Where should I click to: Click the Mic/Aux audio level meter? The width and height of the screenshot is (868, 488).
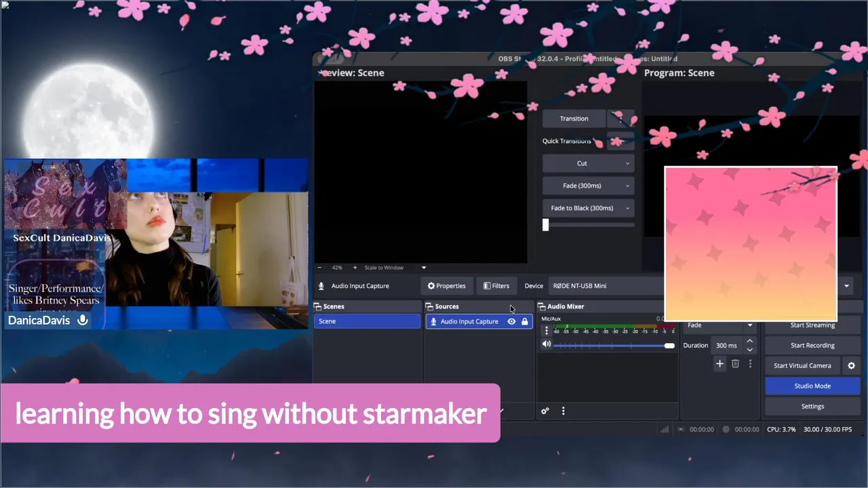614,327
